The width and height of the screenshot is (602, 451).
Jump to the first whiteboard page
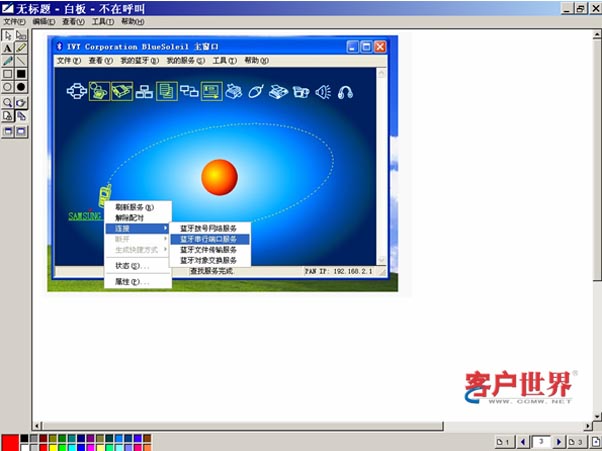pyautogui.click(x=505, y=441)
